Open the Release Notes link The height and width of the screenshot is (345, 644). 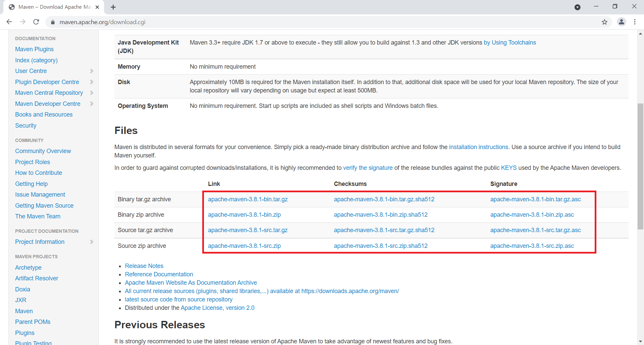point(144,266)
